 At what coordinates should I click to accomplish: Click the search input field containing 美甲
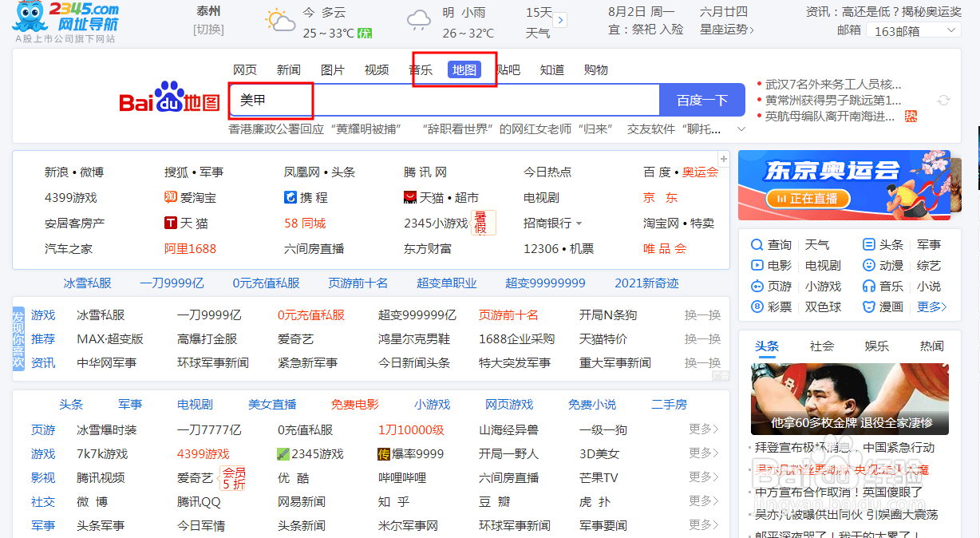(x=444, y=100)
